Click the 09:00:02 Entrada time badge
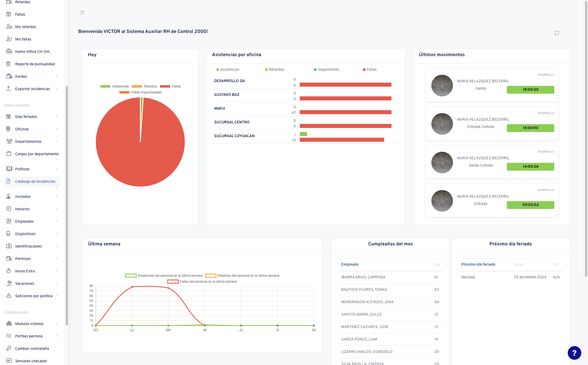This screenshot has width=588, height=365. (x=530, y=205)
